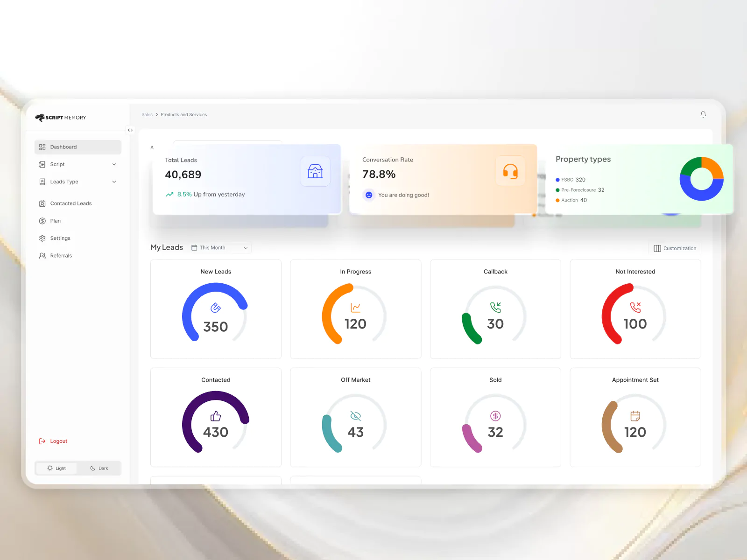
Task: Open the This Month date dropdown
Action: tap(219, 248)
